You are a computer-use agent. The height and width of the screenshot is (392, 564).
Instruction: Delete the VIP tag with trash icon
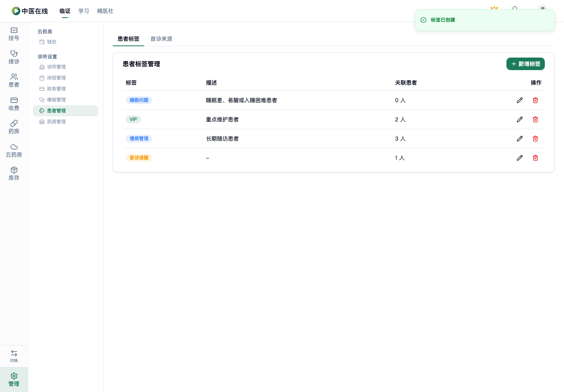point(535,119)
